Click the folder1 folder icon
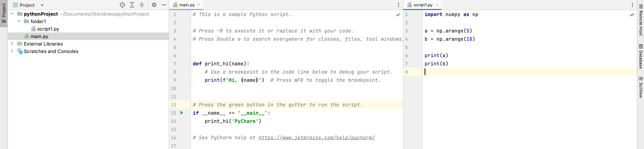 tap(26, 21)
